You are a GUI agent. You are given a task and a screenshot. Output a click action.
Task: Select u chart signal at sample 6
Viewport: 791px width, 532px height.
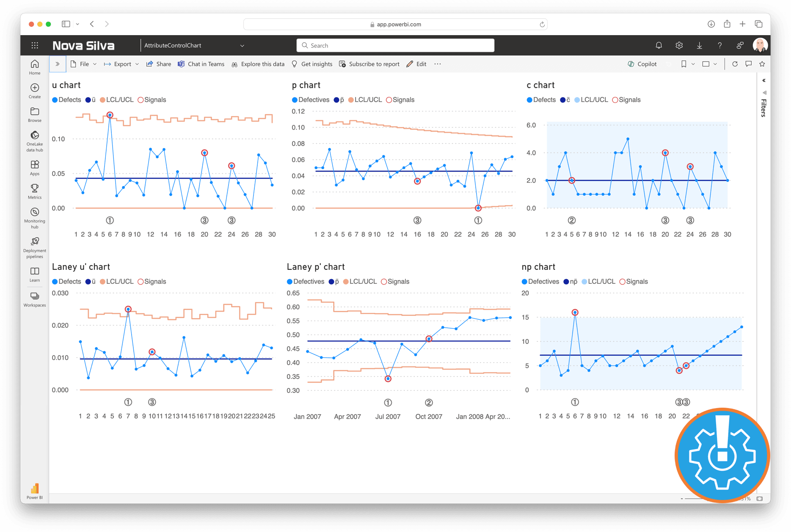click(110, 115)
